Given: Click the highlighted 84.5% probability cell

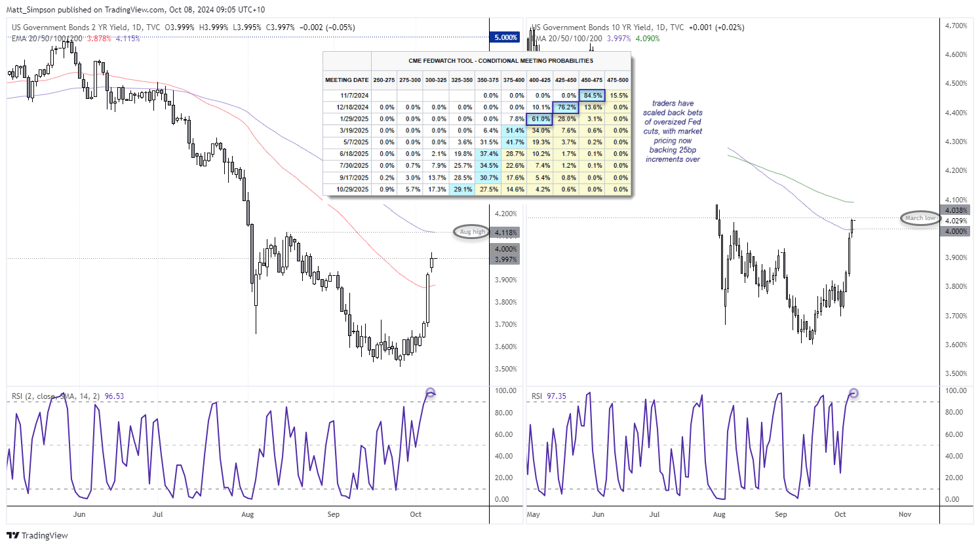Looking at the screenshot, I should pyautogui.click(x=592, y=96).
